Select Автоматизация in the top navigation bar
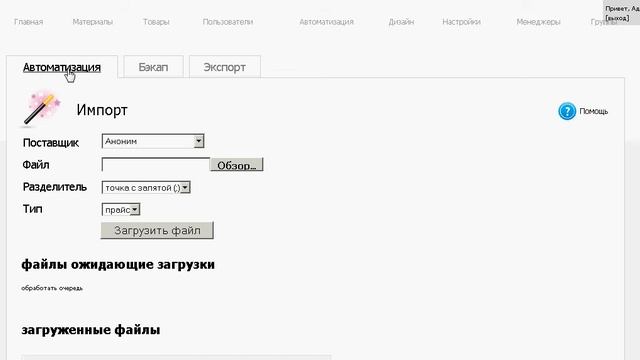This screenshot has width=640, height=360. pos(326,22)
